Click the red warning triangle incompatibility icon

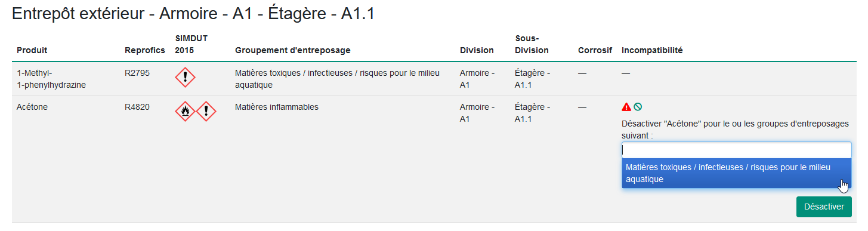point(626,107)
